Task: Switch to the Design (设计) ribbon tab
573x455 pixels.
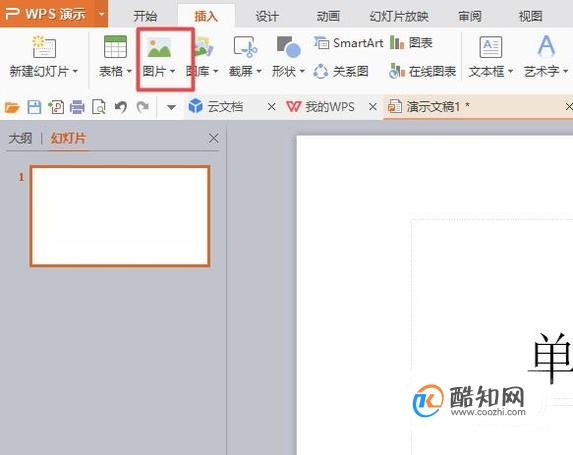Action: [x=267, y=16]
